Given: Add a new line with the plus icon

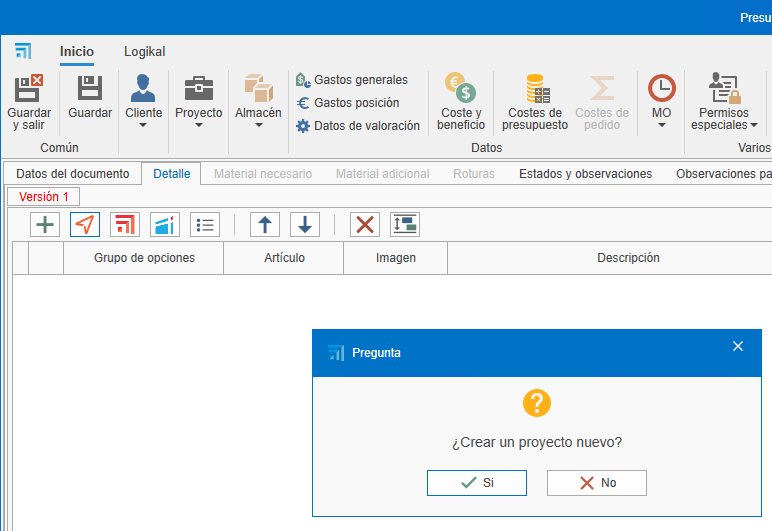Looking at the screenshot, I should point(45,225).
